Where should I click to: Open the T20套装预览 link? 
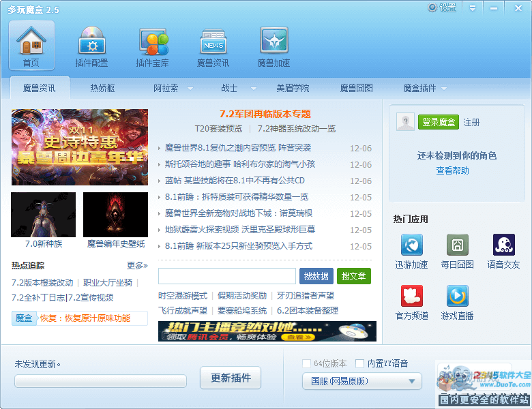point(218,129)
